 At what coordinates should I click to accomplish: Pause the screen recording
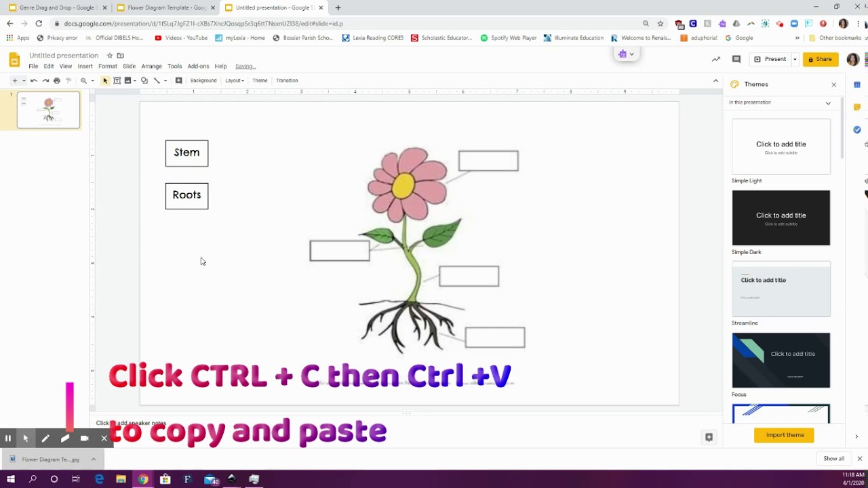point(8,439)
